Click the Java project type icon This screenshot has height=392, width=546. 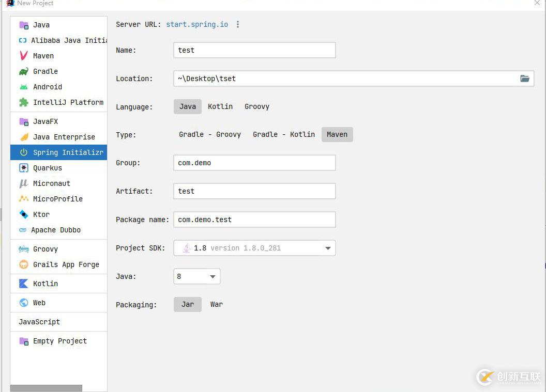click(24, 25)
